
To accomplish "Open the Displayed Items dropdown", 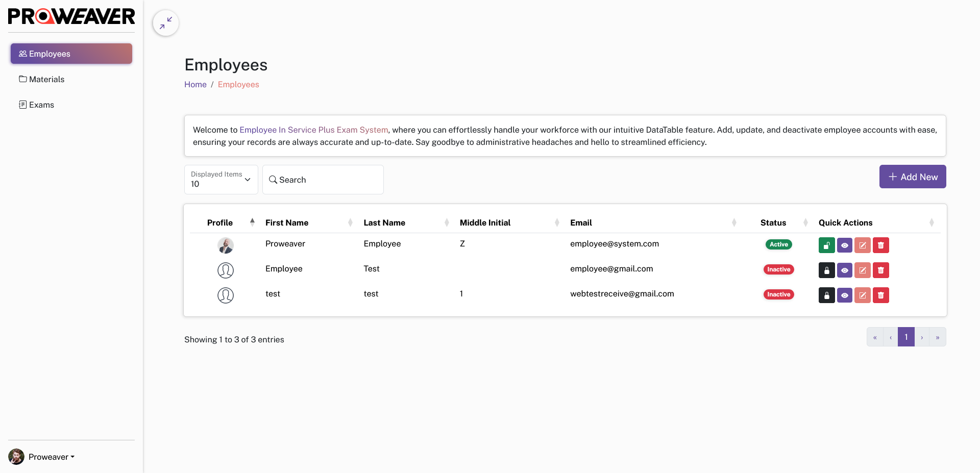I will pos(220,180).
